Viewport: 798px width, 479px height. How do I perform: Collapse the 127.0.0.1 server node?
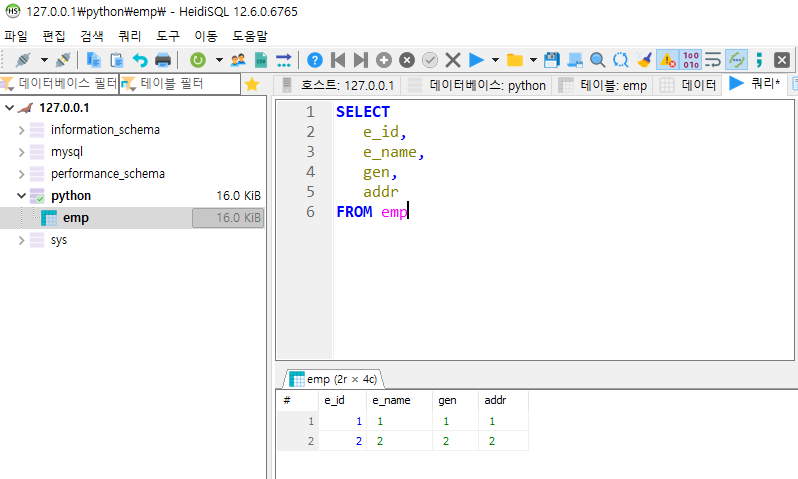pyautogui.click(x=9, y=108)
